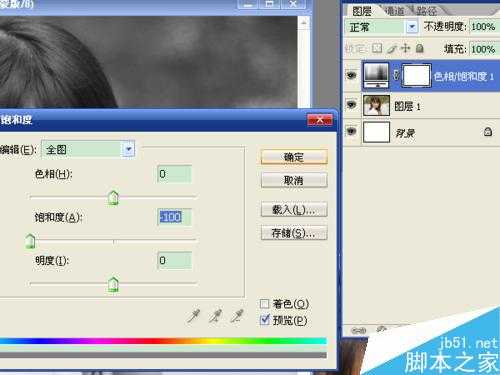This screenshot has width=500, height=375.
Task: Click the 确定 button
Action: 294,157
